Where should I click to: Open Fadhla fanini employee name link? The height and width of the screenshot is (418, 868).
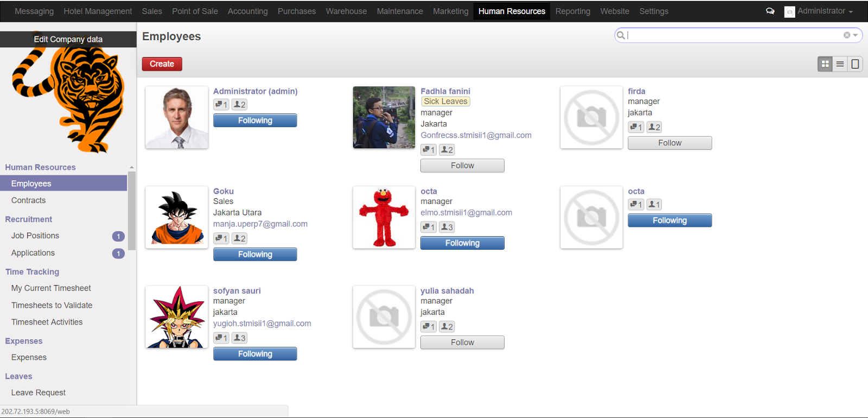[x=445, y=91]
